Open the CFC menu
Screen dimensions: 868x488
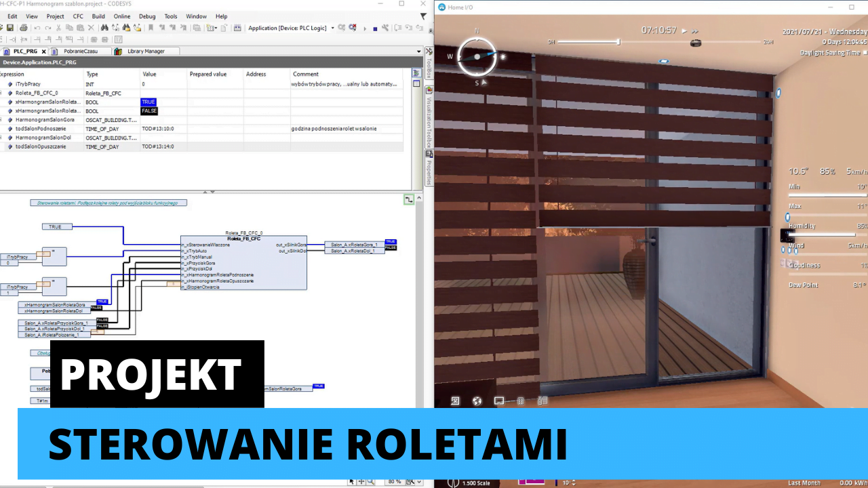pyautogui.click(x=78, y=16)
